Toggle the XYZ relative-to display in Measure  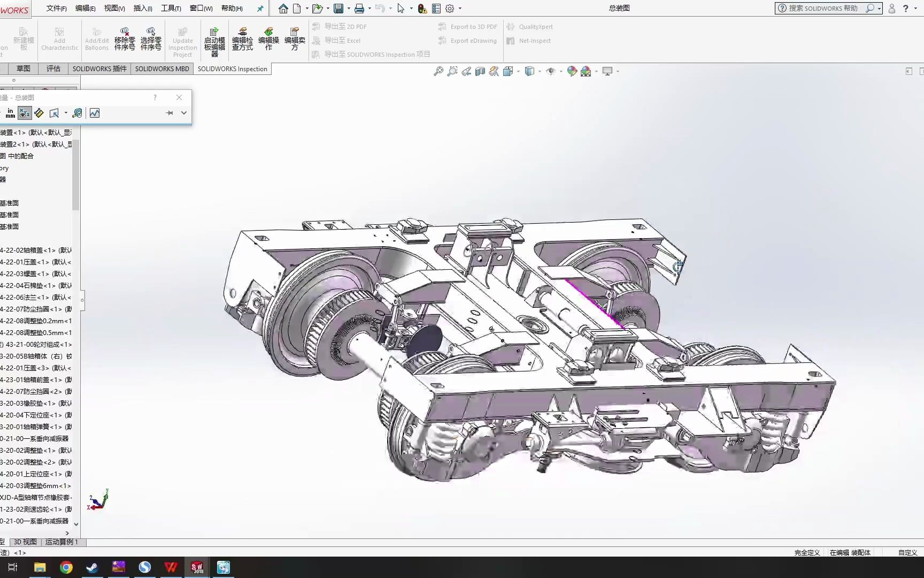[x=25, y=113]
